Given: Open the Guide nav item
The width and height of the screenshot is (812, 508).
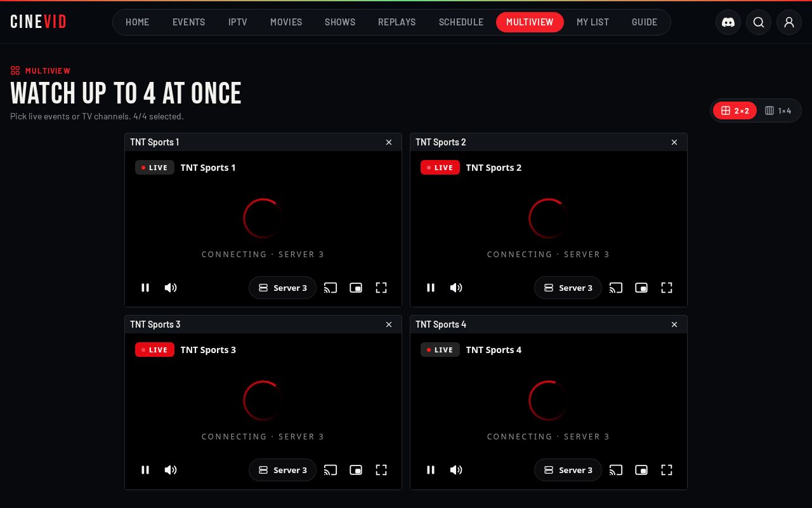Looking at the screenshot, I should [x=645, y=22].
